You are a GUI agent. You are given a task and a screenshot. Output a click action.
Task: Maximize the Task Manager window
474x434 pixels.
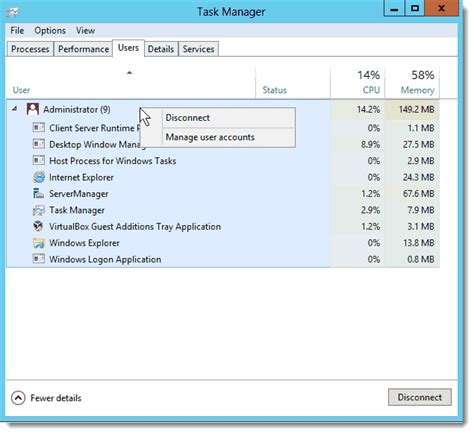414,8
